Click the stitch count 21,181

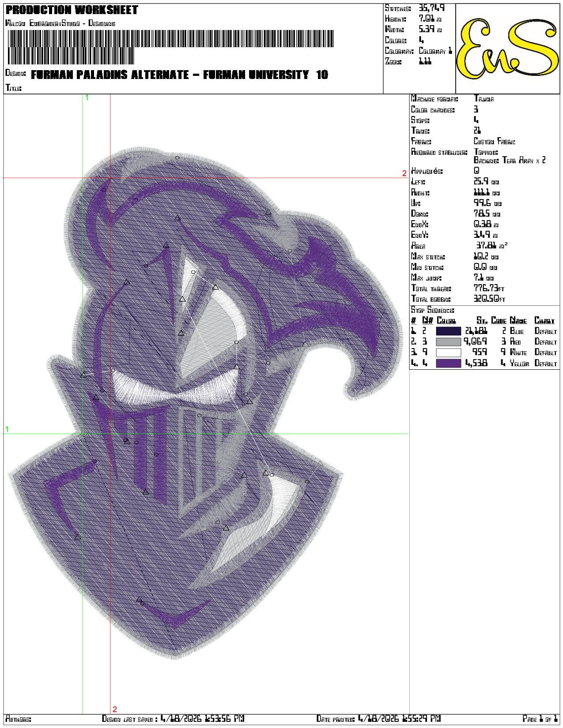tap(476, 331)
